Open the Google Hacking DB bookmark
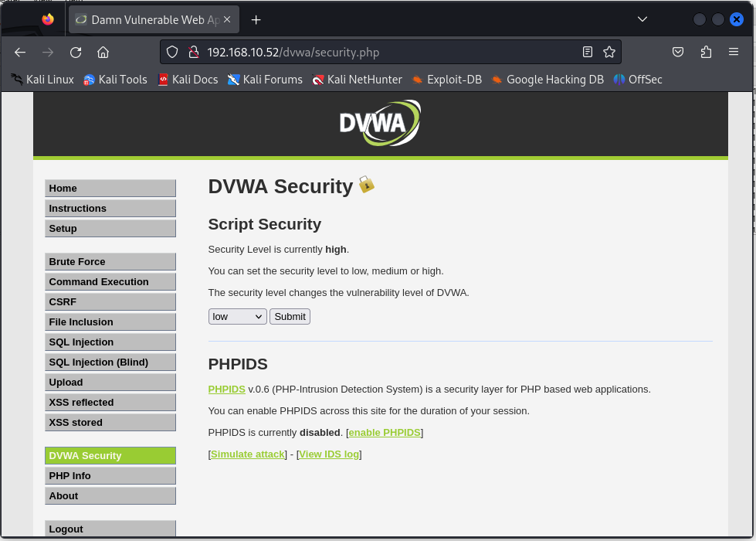 pyautogui.click(x=548, y=80)
